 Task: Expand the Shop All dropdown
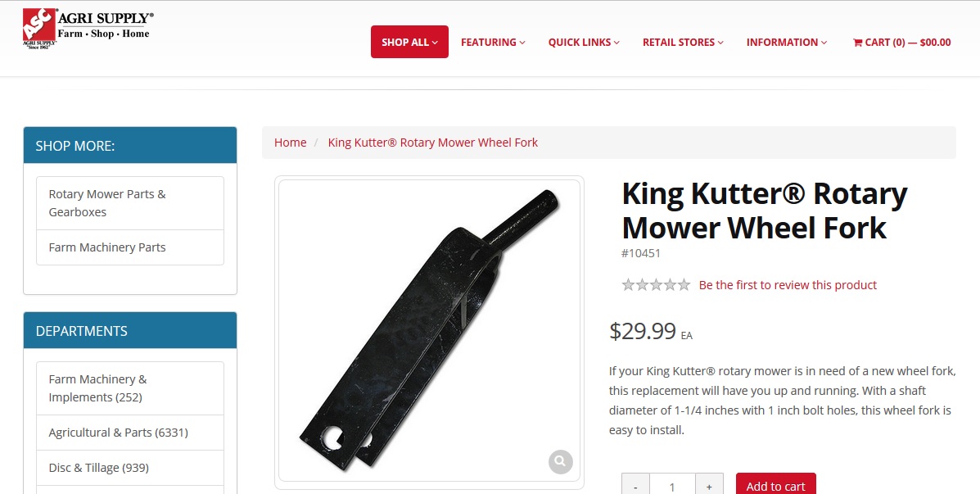click(x=409, y=42)
